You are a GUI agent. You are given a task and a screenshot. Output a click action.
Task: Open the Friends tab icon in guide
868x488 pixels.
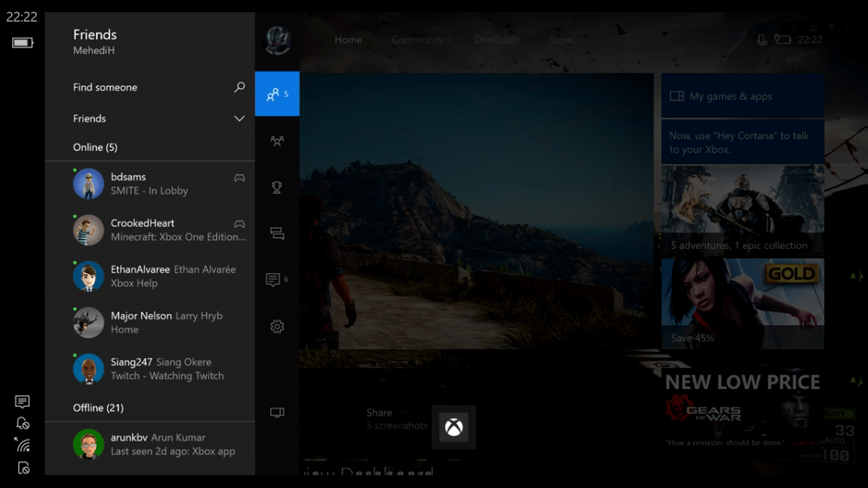(276, 94)
